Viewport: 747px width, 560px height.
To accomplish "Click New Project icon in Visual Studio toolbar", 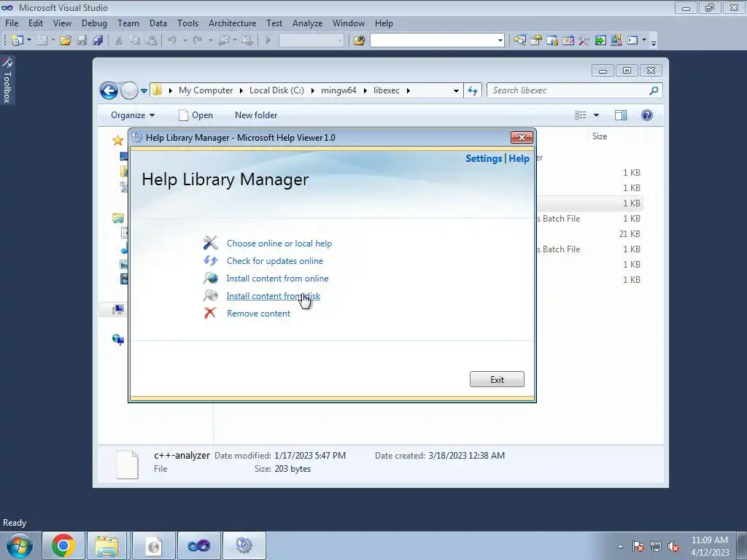I will pos(18,41).
